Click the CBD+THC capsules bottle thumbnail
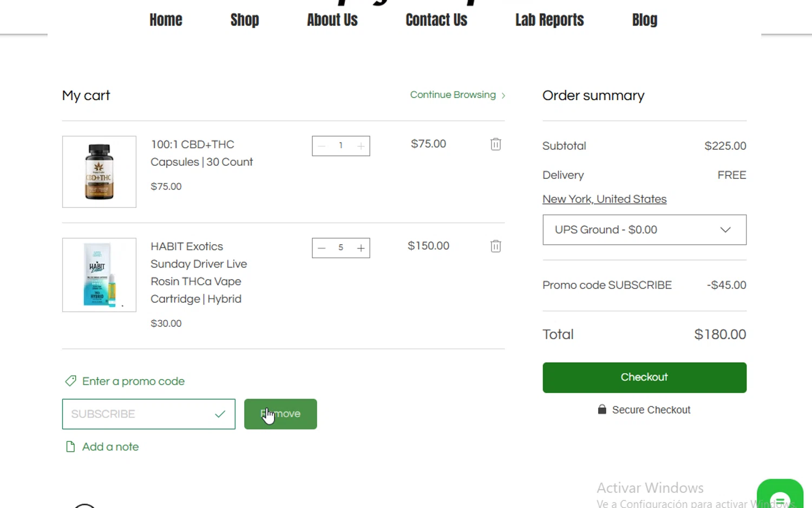This screenshot has height=508, width=812. (x=99, y=172)
